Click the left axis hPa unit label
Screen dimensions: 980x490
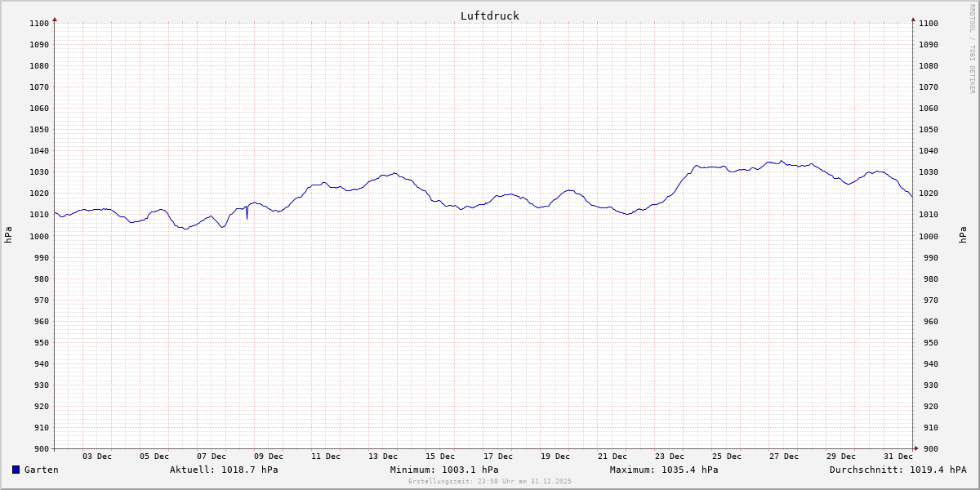click(x=8, y=235)
